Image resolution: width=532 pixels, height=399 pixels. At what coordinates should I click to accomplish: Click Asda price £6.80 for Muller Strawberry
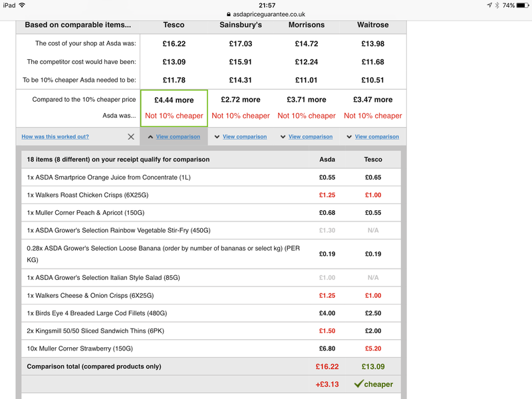[327, 348]
